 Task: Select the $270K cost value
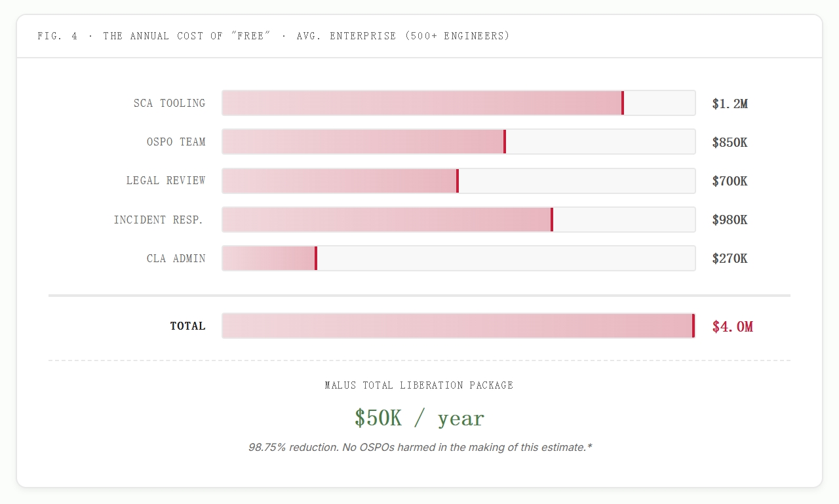pyautogui.click(x=730, y=258)
